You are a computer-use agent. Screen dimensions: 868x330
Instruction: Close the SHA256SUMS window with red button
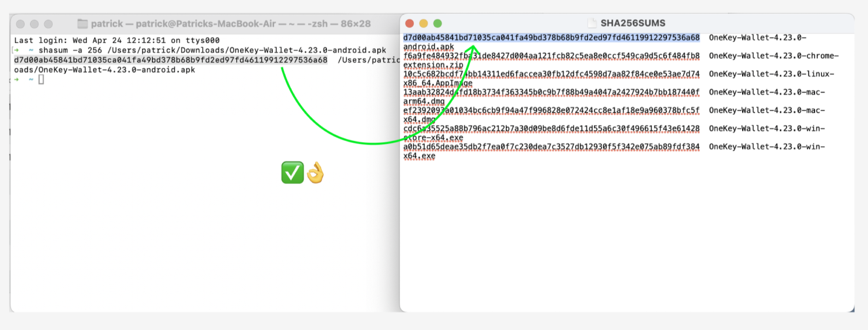tap(409, 23)
